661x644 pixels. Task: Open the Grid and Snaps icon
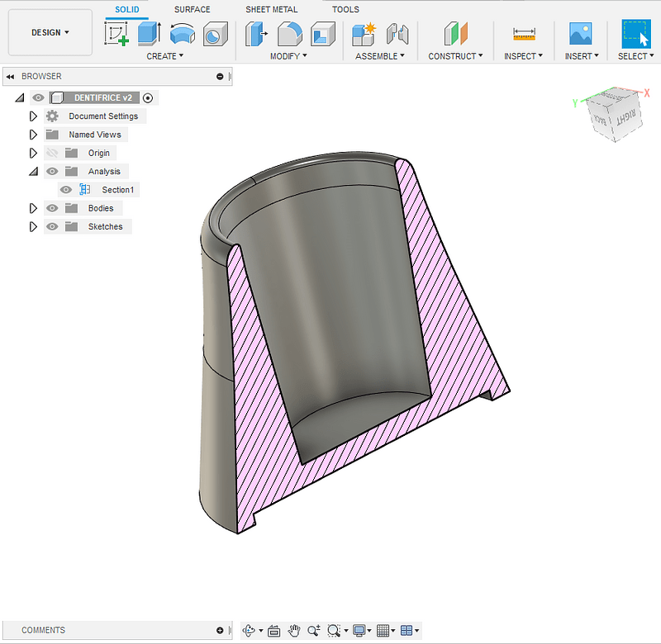coord(383,631)
